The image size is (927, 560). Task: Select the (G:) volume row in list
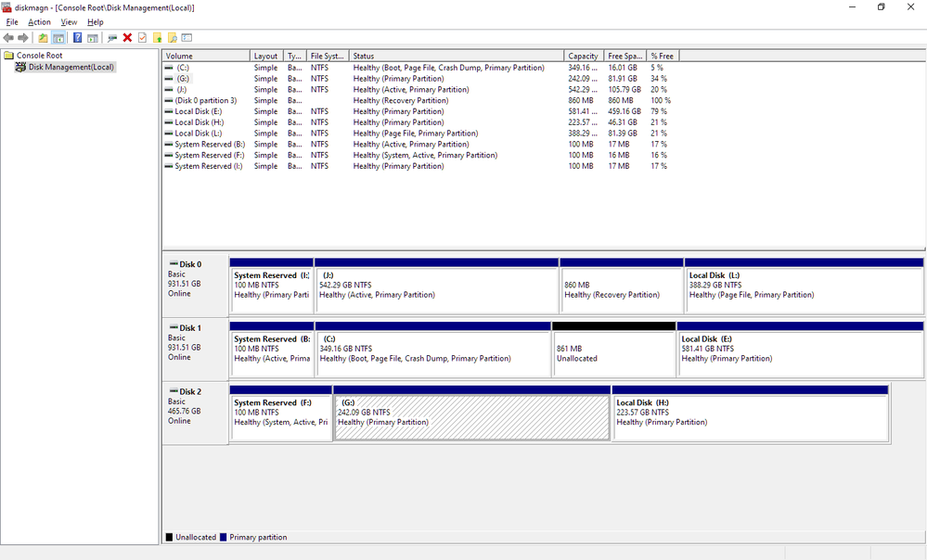point(421,79)
